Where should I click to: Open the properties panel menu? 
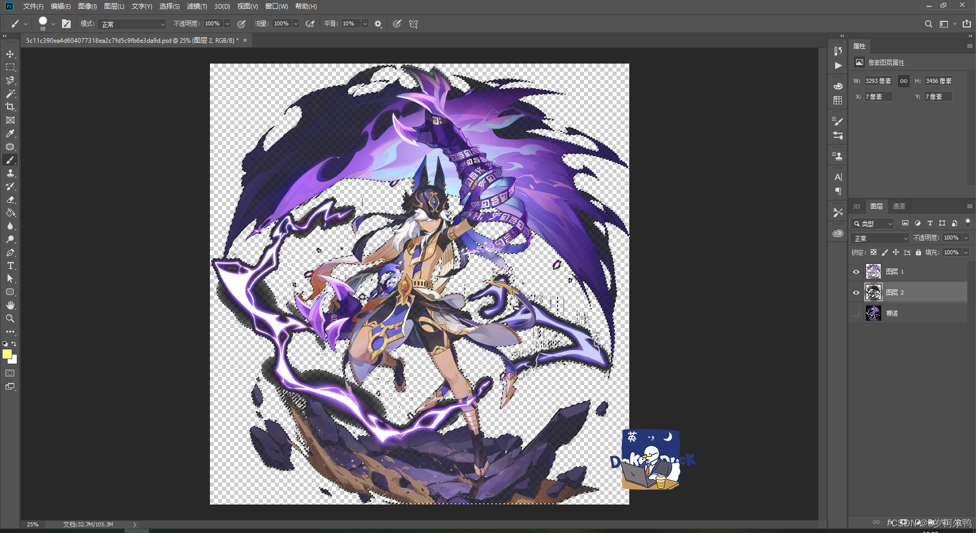[969, 46]
